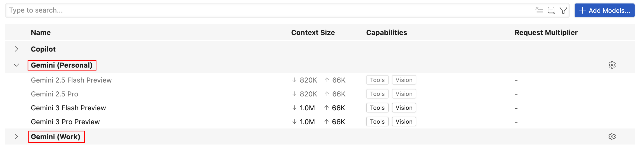The image size is (644, 156).
Task: Open the filter funnel icon
Action: [563, 10]
